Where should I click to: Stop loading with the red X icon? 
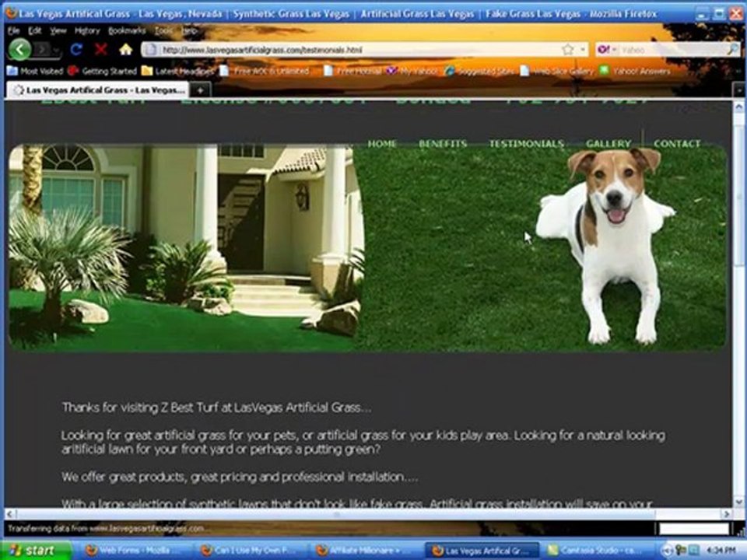pos(101,49)
